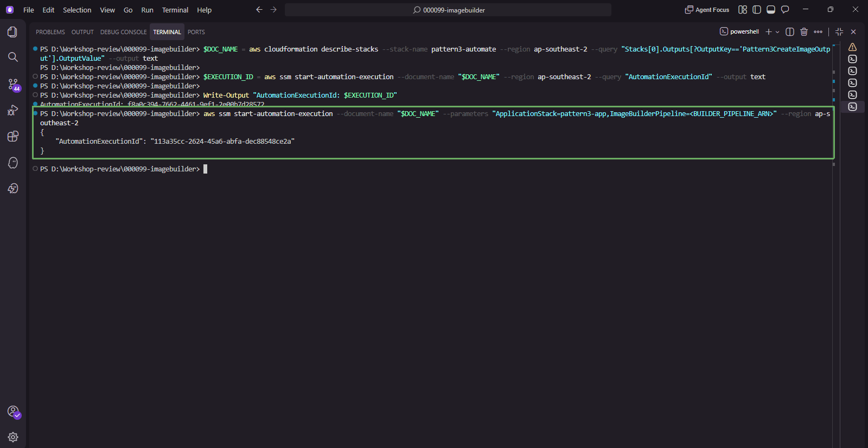Open Source Control with 44 badge
The height and width of the screenshot is (448, 868).
(x=13, y=85)
